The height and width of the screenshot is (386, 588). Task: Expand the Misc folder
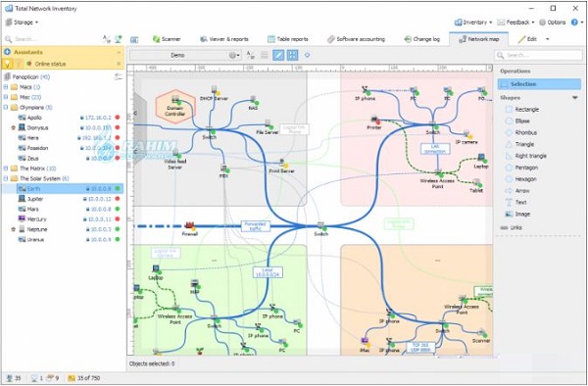tap(6, 97)
